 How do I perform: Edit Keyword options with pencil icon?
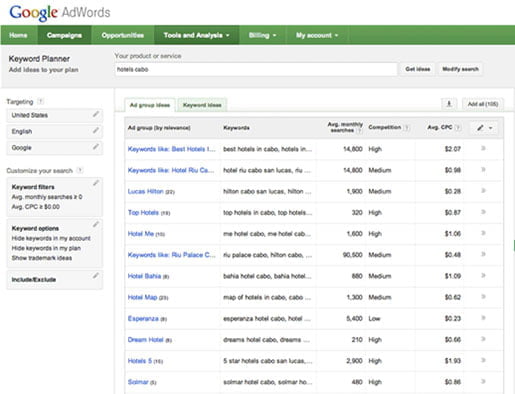point(96,224)
